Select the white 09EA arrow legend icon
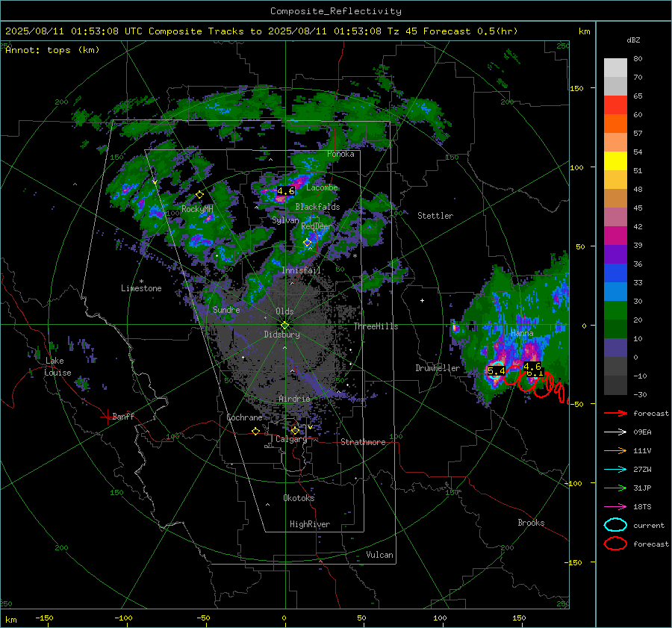Image resolution: width=672 pixels, height=628 pixels. tap(615, 432)
